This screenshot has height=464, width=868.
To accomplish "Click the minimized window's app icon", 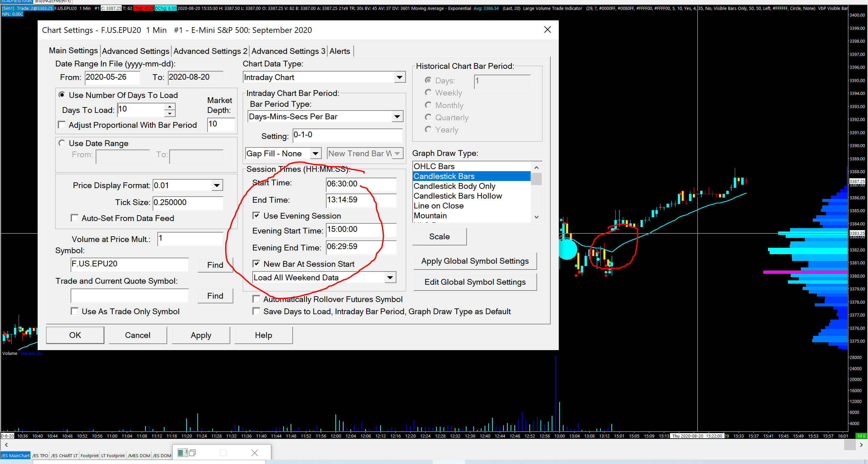I will 182,453.
